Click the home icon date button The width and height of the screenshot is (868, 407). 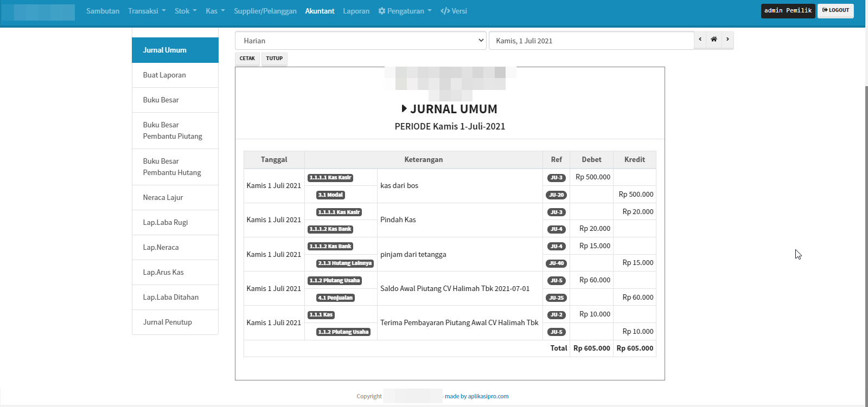coord(714,40)
